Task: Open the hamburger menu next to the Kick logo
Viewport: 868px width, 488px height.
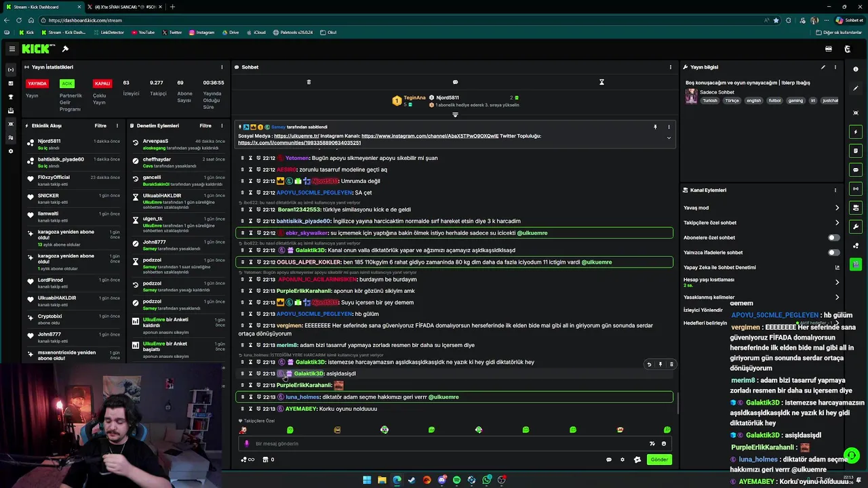Action: pos(12,49)
